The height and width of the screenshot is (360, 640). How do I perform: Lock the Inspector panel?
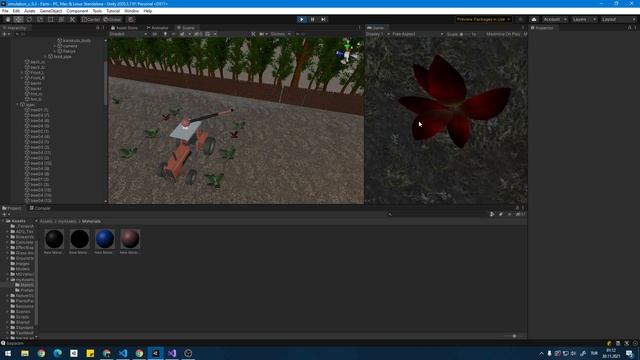coord(629,28)
